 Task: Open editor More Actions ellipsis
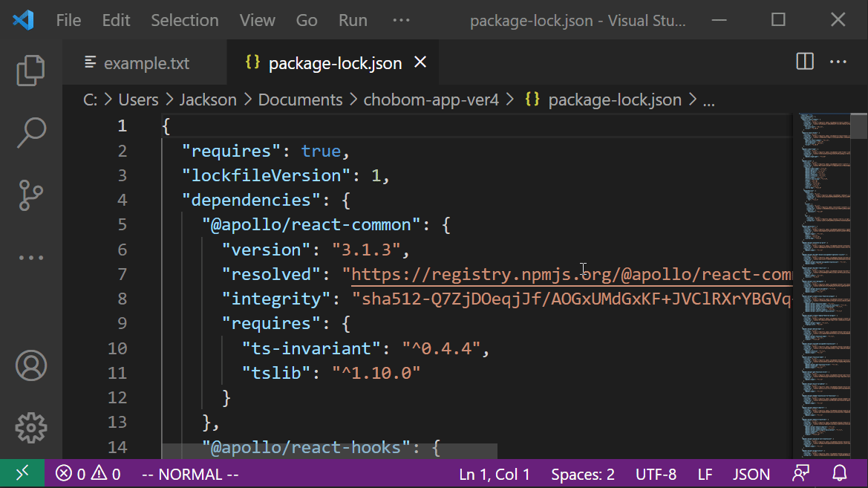(838, 62)
